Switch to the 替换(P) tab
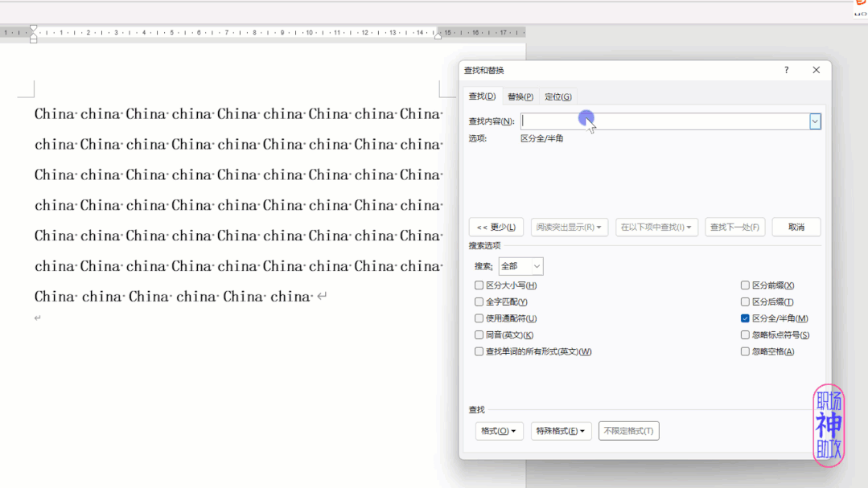Viewport: 868px width, 488px height. point(520,96)
